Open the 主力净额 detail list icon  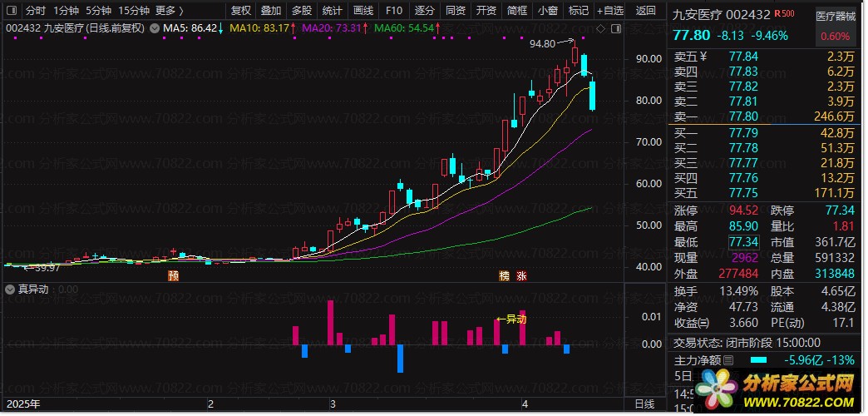coord(728,360)
